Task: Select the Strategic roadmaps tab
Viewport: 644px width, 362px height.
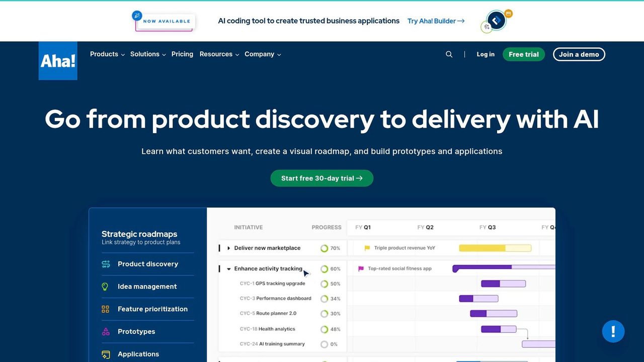Action: [141, 237]
